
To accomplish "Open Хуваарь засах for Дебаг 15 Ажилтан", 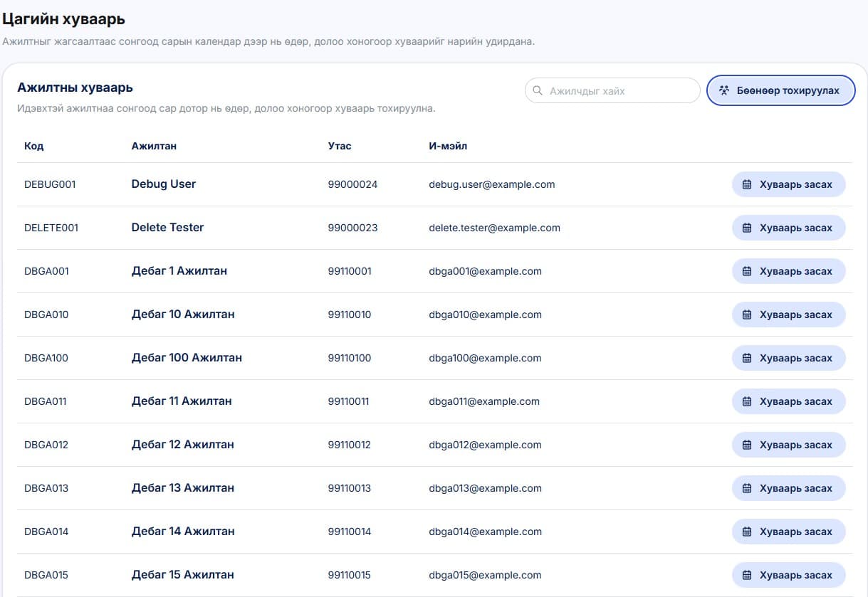I will pyautogui.click(x=788, y=575).
